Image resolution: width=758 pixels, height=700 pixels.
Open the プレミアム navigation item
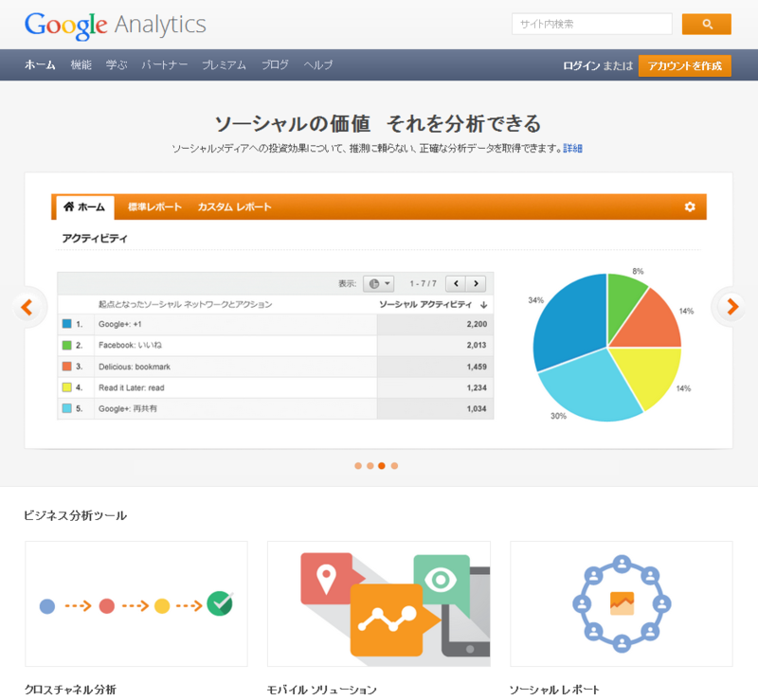pos(224,64)
